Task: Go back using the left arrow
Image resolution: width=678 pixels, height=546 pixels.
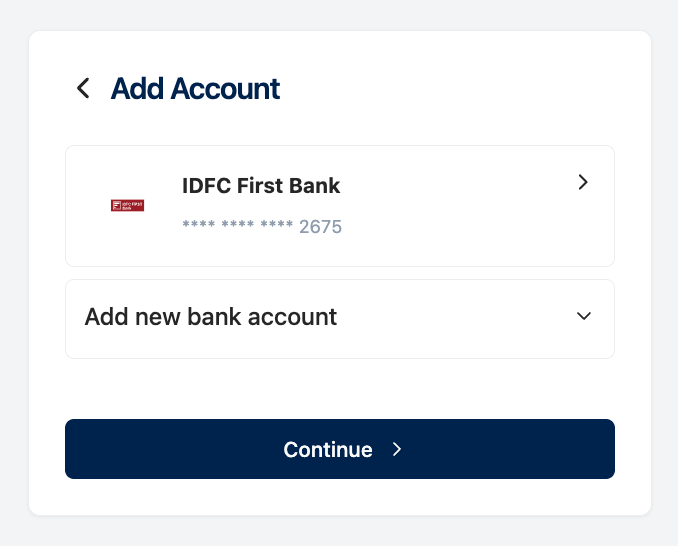Action: point(83,88)
